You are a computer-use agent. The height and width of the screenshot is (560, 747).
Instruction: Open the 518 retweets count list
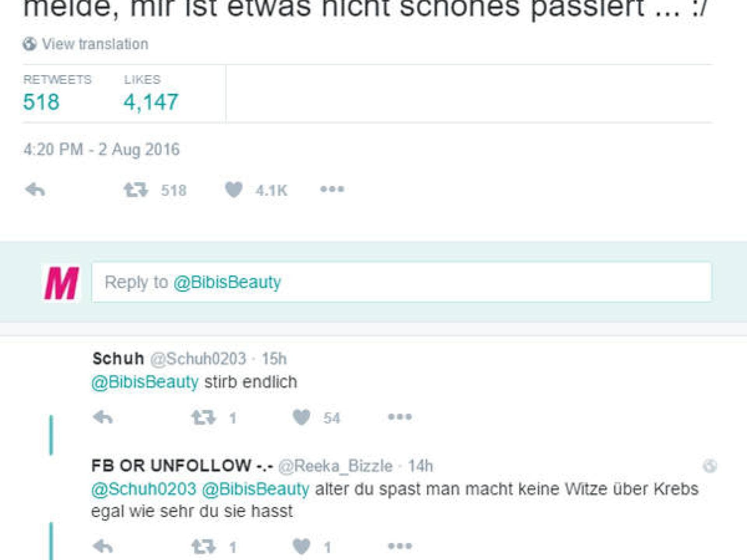(x=41, y=102)
